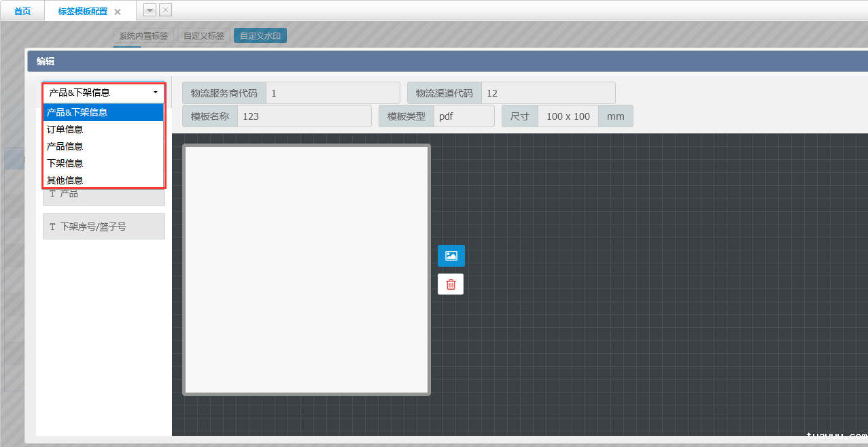
Task: Click the close-all-tabs X icon
Action: pos(165,10)
